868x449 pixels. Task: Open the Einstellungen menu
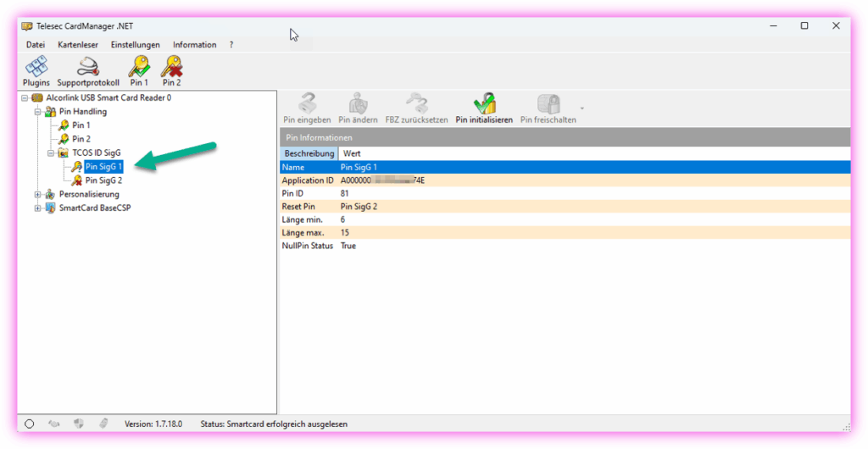(135, 45)
